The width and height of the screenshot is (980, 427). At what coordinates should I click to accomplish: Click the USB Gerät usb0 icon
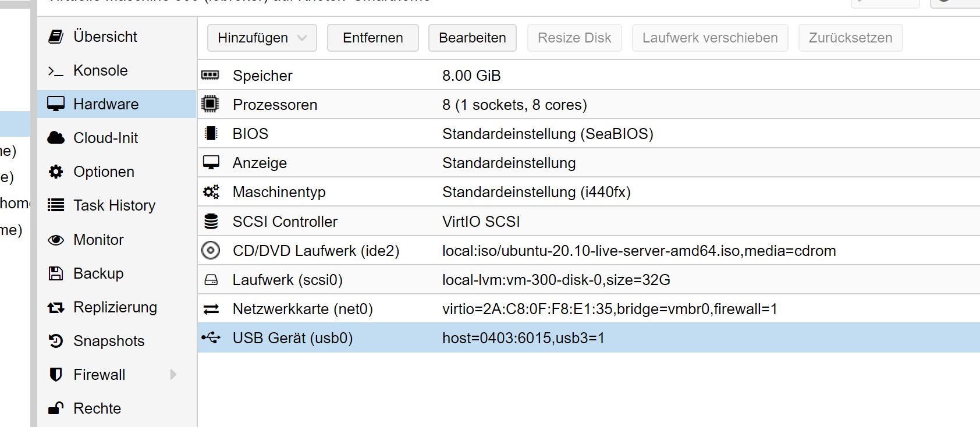click(x=211, y=337)
